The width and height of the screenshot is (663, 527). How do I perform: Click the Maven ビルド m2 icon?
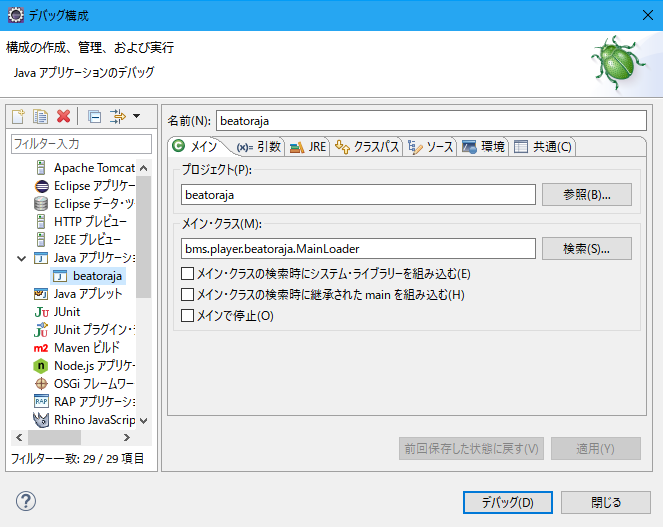[x=41, y=348]
